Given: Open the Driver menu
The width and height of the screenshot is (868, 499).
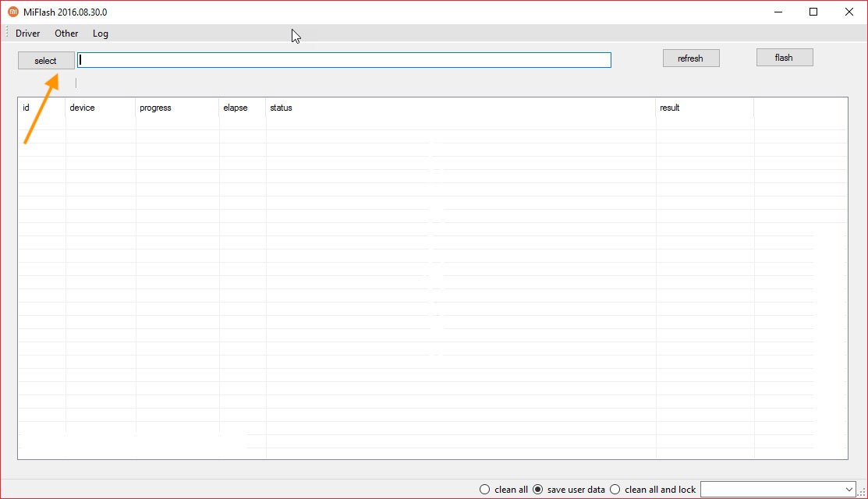Looking at the screenshot, I should point(28,34).
